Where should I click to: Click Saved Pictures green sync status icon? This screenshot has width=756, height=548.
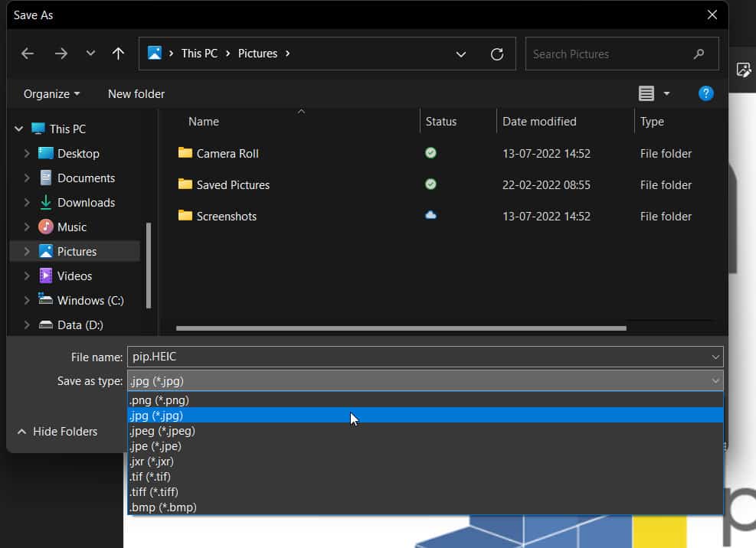click(x=430, y=184)
